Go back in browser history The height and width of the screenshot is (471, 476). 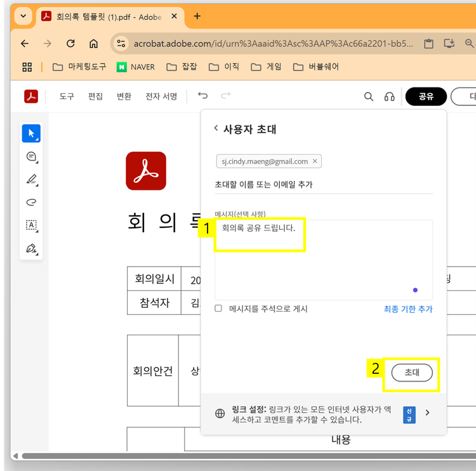(x=25, y=44)
